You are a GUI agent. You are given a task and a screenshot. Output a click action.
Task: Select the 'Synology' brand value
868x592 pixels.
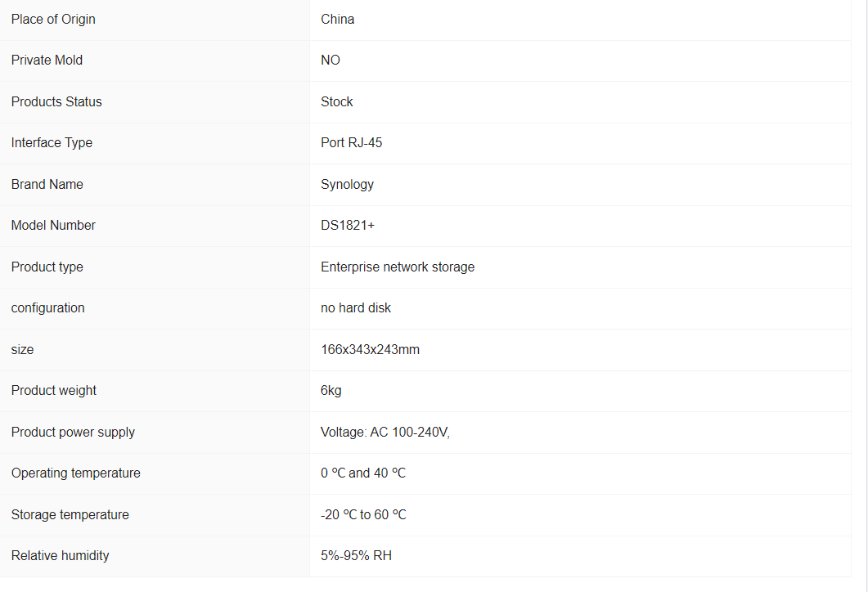tap(347, 184)
